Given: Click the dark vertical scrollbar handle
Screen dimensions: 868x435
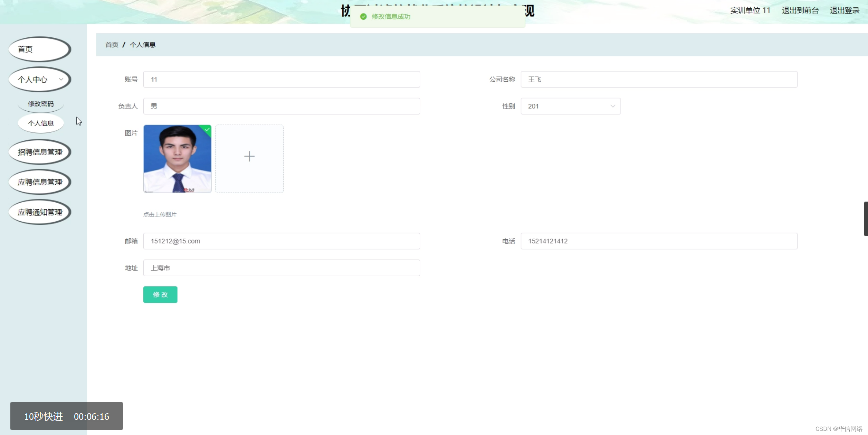Looking at the screenshot, I should click(866, 219).
